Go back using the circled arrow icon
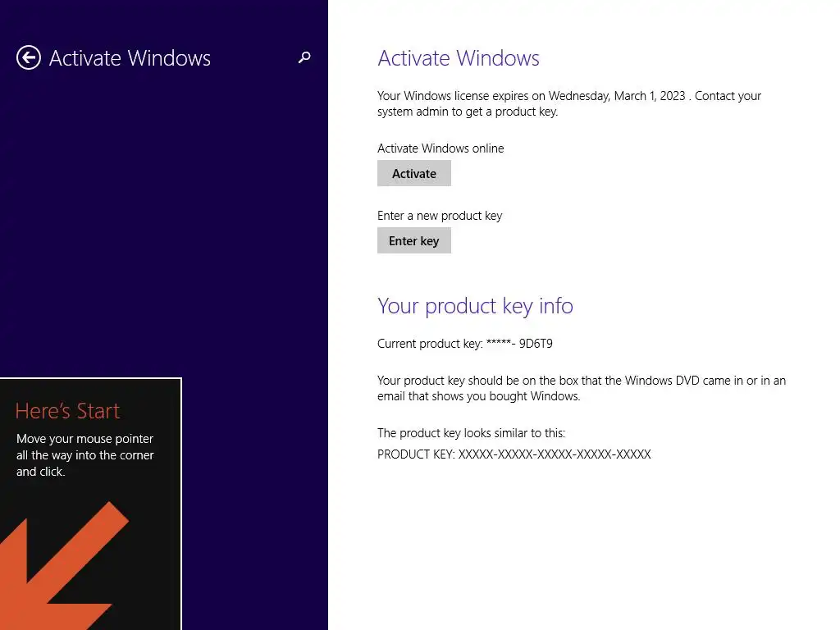840x630 pixels. pyautogui.click(x=29, y=57)
